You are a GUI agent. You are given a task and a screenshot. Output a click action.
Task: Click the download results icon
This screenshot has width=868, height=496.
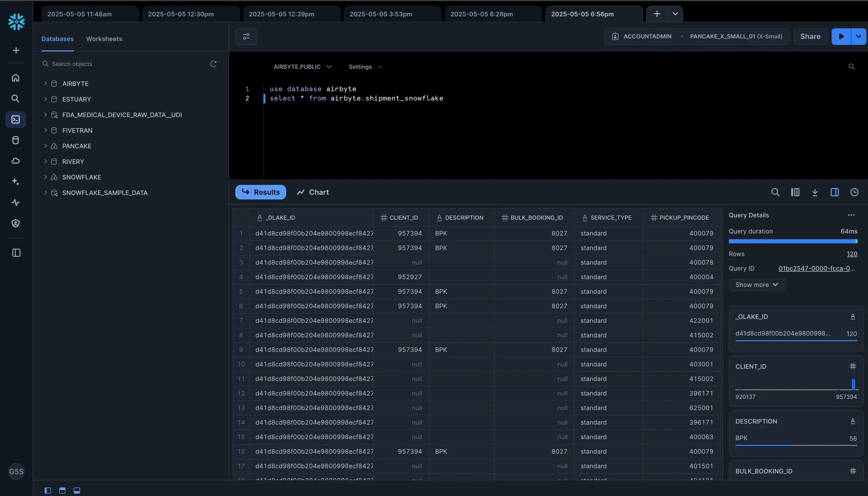(814, 193)
